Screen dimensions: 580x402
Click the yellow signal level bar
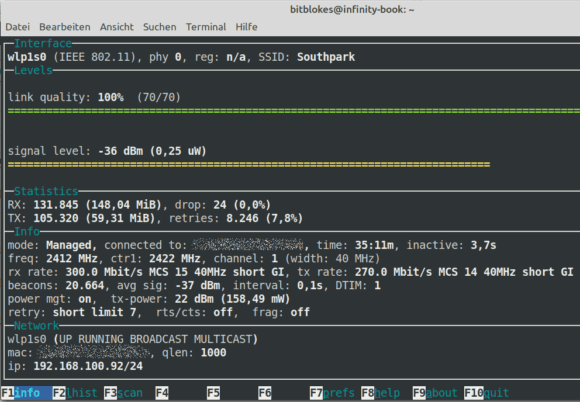point(249,164)
